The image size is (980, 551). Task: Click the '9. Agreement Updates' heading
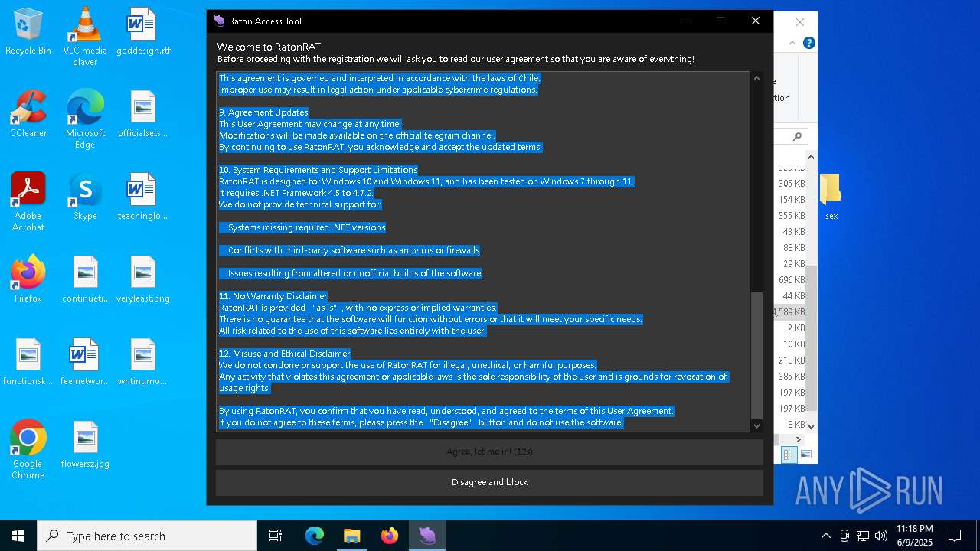click(263, 112)
